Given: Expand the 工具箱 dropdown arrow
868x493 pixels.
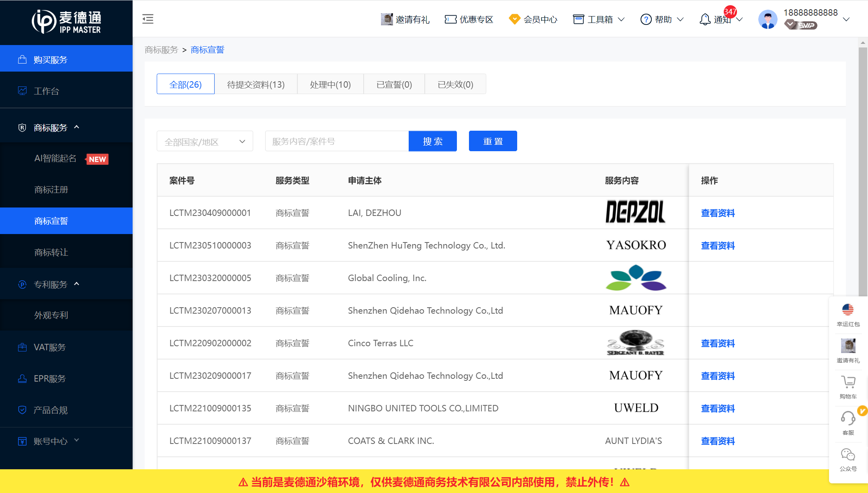Looking at the screenshot, I should pyautogui.click(x=621, y=19).
